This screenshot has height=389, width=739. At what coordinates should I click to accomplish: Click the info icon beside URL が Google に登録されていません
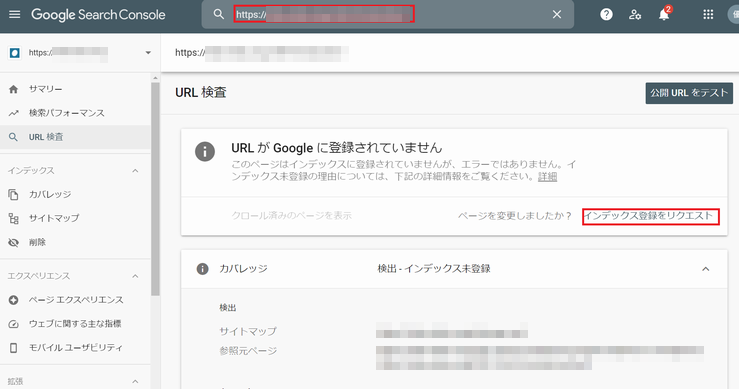click(x=205, y=152)
